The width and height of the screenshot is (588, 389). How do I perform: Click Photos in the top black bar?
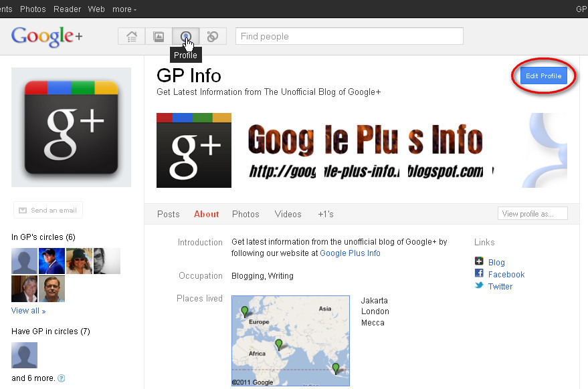33,9
